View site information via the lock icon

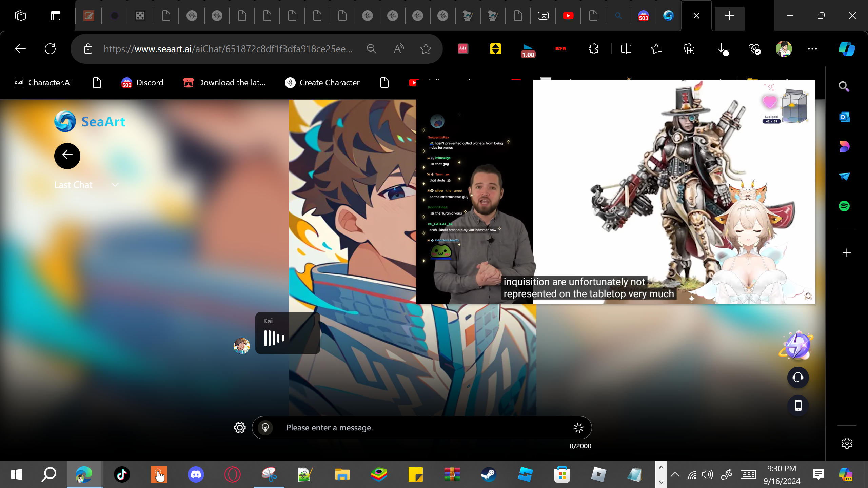click(88, 49)
